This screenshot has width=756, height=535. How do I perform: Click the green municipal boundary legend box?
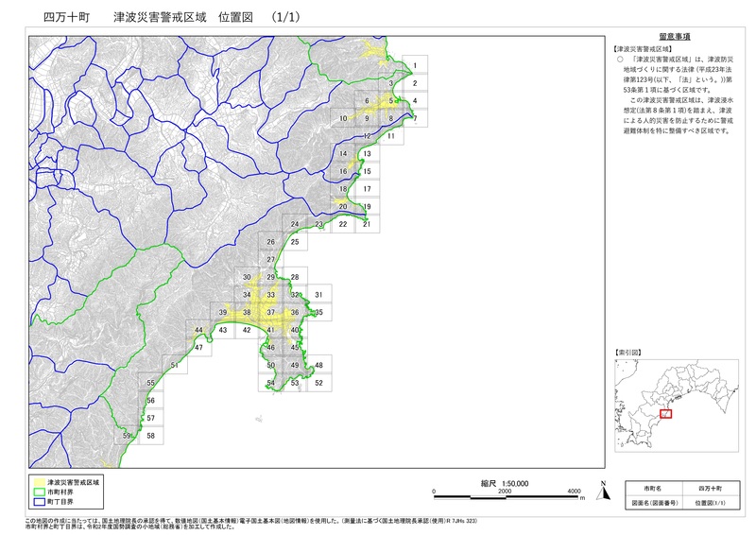coord(39,492)
